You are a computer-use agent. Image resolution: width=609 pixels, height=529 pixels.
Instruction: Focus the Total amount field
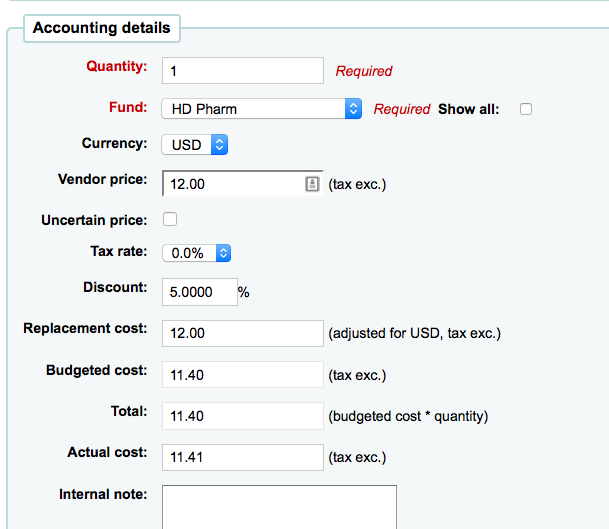pyautogui.click(x=242, y=415)
